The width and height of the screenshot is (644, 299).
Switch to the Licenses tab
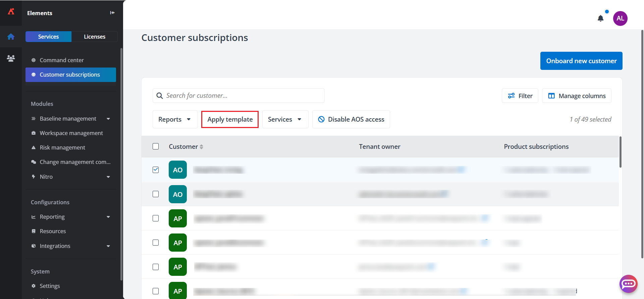(94, 37)
